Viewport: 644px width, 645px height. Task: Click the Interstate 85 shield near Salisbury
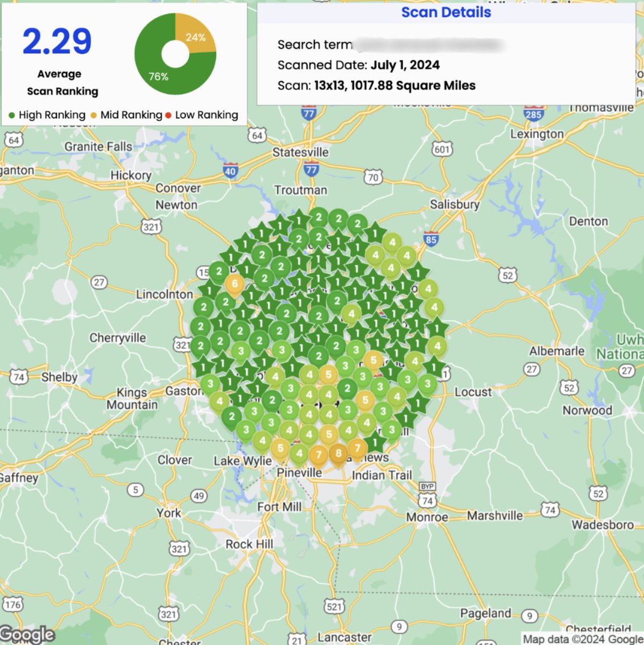point(431,239)
